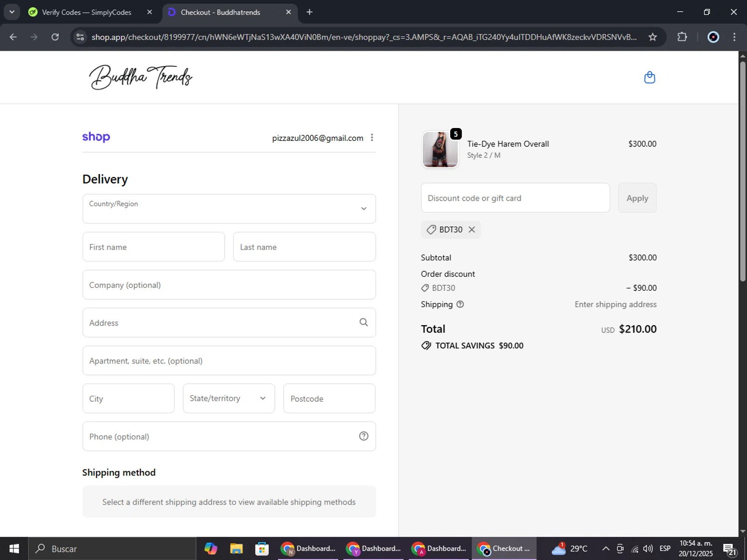Focus the Company (optional) field
Screen dimensions: 747x560
click(x=229, y=285)
